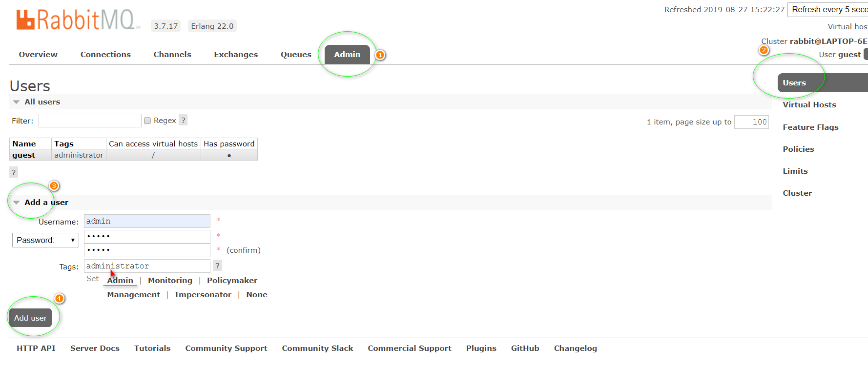This screenshot has width=868, height=367.
Task: Switch to the Channels tab
Action: pos(172,55)
